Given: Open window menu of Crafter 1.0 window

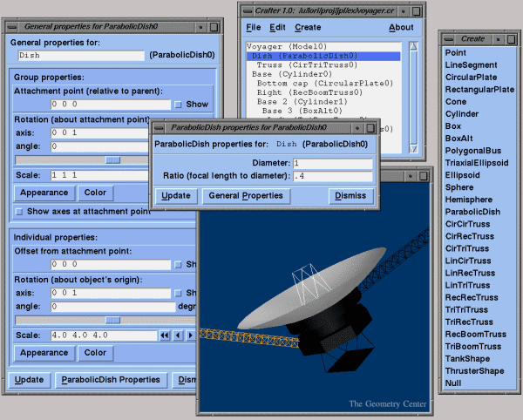Looking at the screenshot, I should tap(248, 10).
